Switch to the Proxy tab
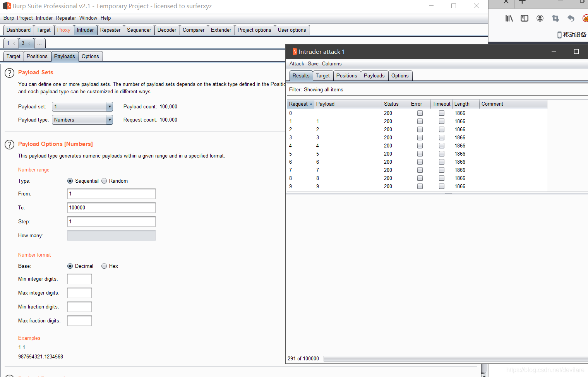Viewport: 588px width, 377px height. pyautogui.click(x=64, y=30)
